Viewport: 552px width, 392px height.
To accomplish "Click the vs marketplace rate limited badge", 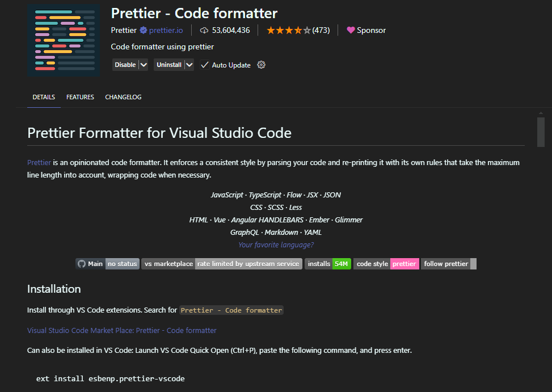I will [x=222, y=264].
